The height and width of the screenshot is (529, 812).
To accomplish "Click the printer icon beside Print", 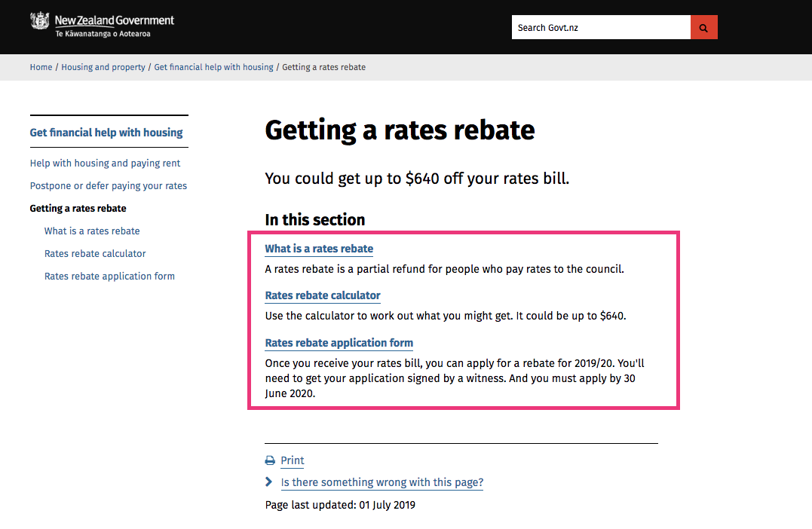I will click(270, 460).
